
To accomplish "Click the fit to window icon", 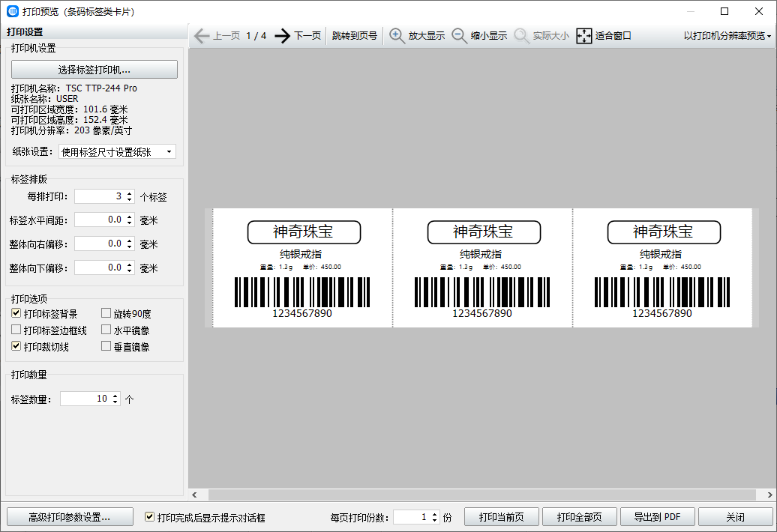I will (584, 36).
